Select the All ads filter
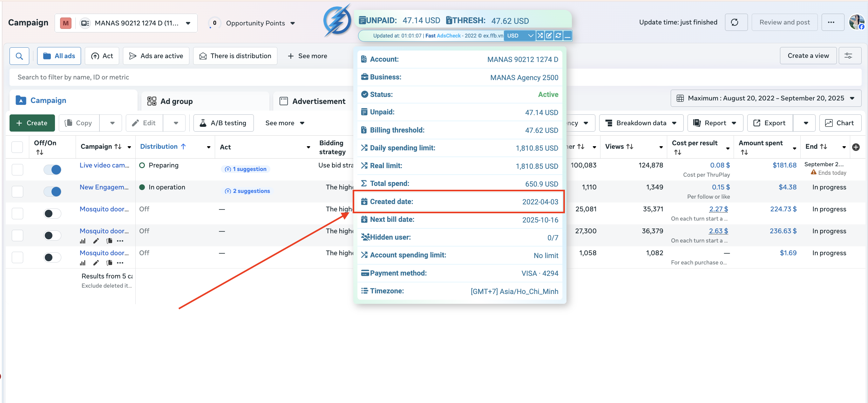The width and height of the screenshot is (868, 403). tap(59, 56)
